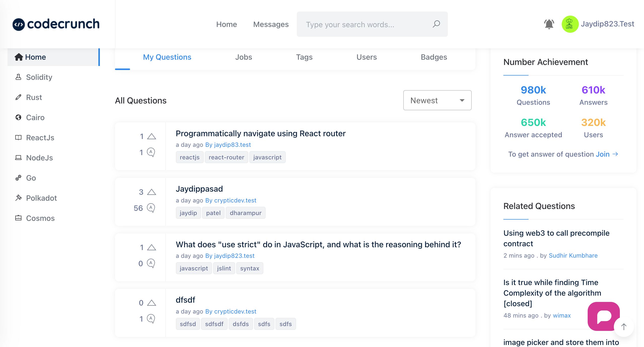Open notifications bell
Viewport: 644px width, 347px height.
pos(549,24)
